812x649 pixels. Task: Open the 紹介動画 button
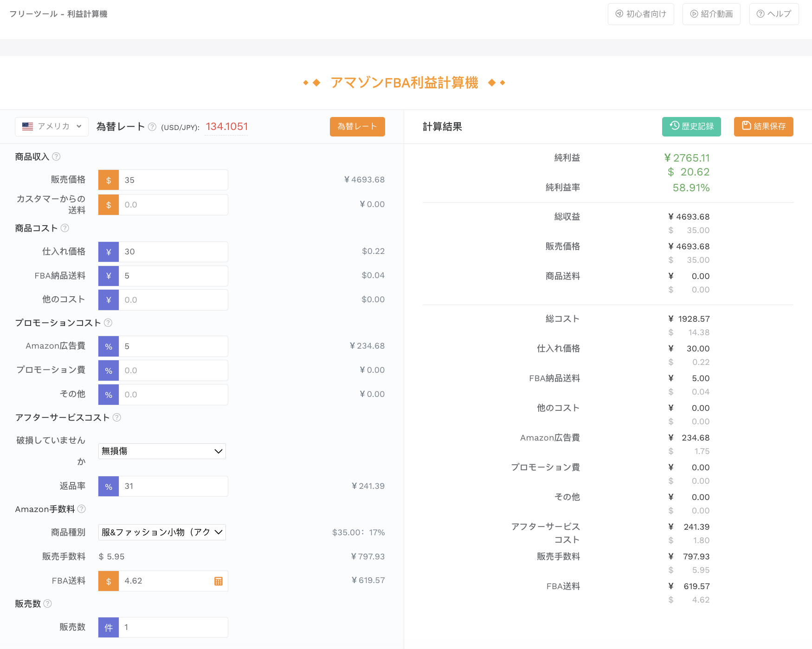pos(711,14)
